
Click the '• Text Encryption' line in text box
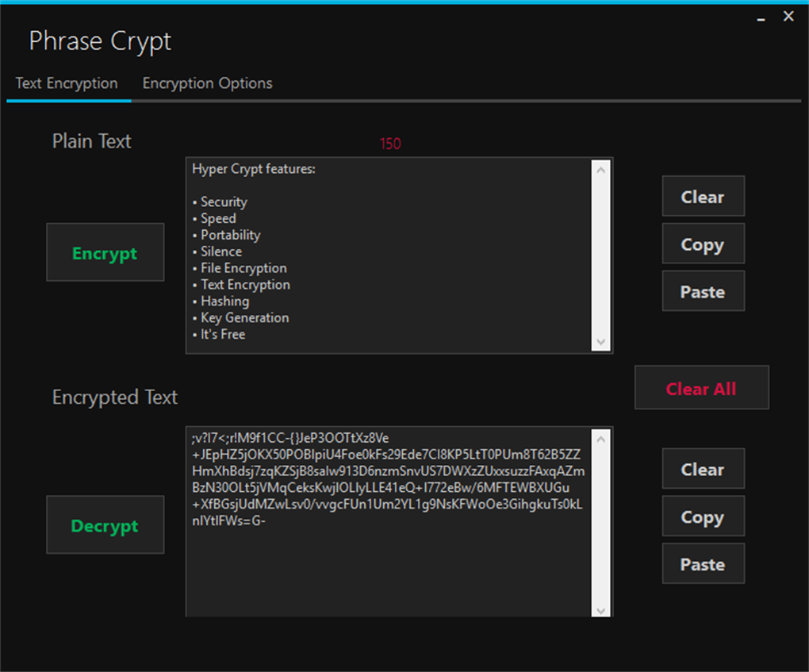[x=241, y=284]
